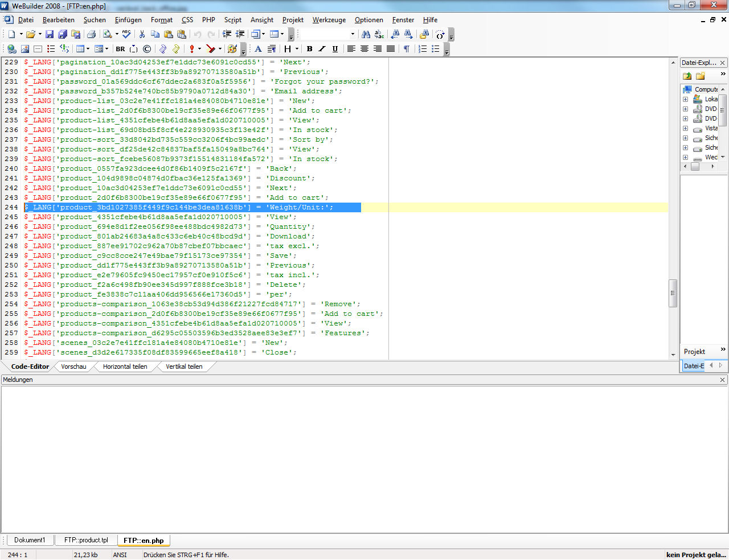Switch to the FTP::product.tpl document tab
Screen dimensions: 729x560
click(86, 540)
